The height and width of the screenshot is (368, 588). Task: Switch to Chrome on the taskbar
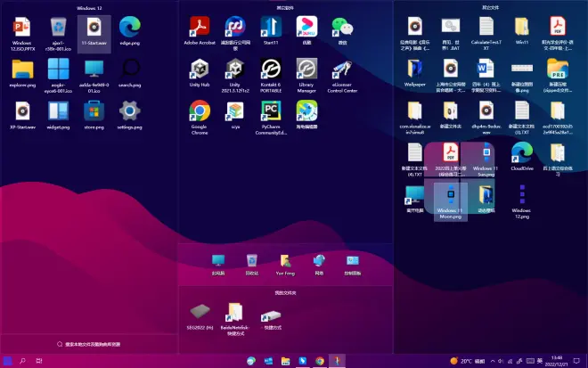pos(320,361)
